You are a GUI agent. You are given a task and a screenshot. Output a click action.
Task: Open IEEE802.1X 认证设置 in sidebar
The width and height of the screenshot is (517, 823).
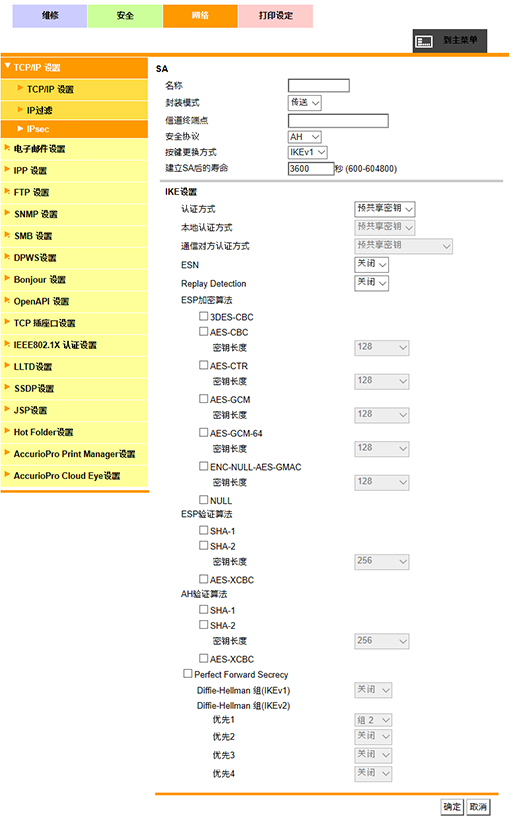pos(75,345)
